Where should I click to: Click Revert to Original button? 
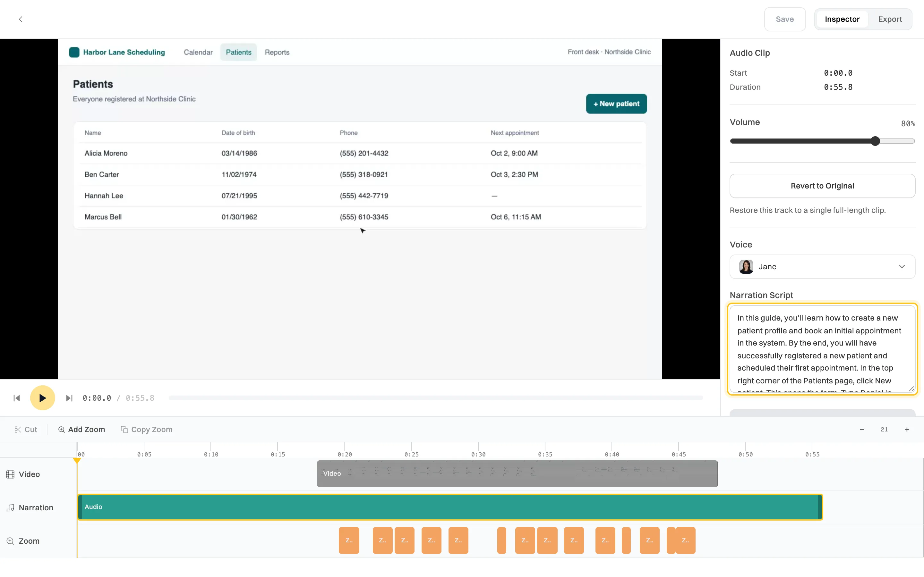point(822,186)
